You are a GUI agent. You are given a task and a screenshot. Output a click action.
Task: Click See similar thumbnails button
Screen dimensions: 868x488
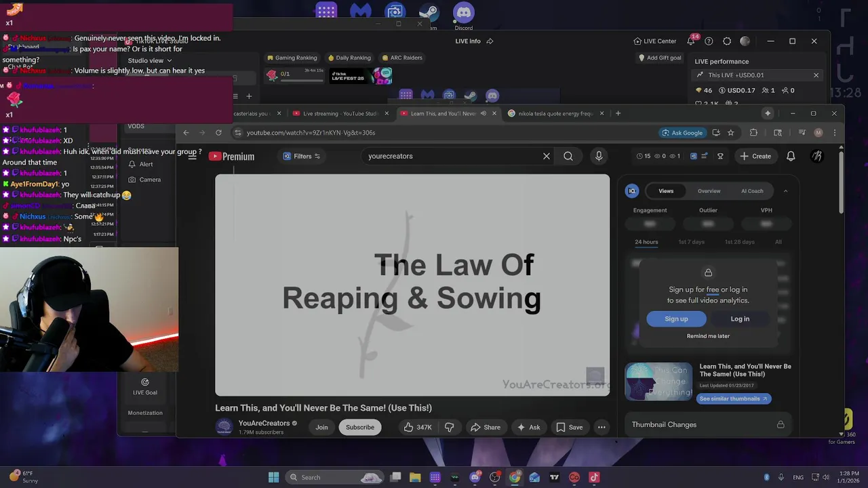tap(733, 399)
